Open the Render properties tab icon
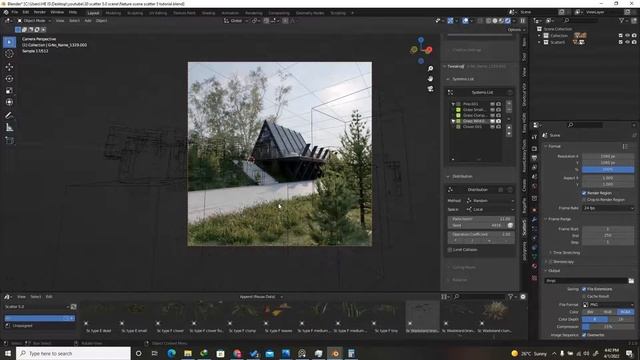Screen dimensions: 640x360 (534, 149)
